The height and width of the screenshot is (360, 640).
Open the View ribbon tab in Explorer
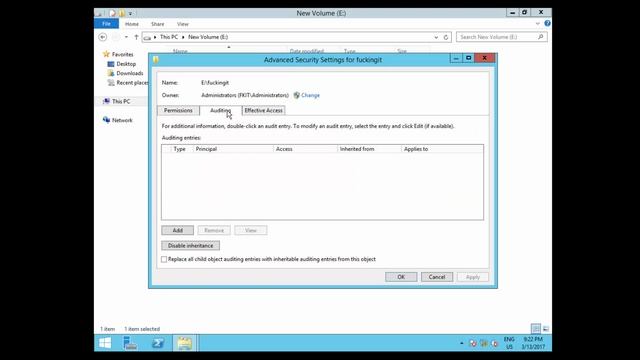point(183,24)
